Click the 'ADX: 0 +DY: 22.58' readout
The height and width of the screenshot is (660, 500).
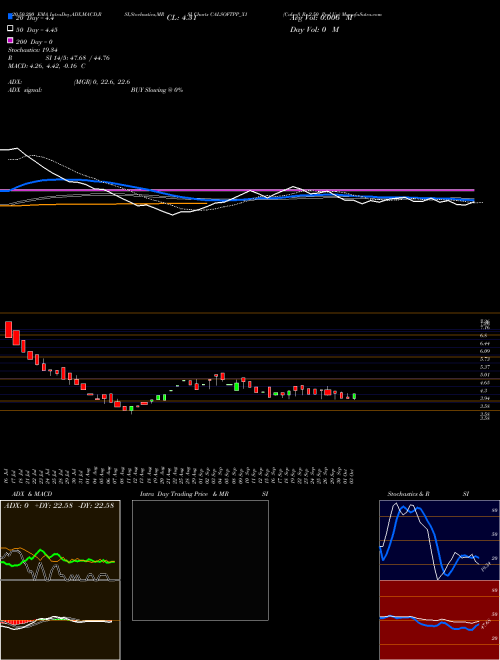pos(39,506)
